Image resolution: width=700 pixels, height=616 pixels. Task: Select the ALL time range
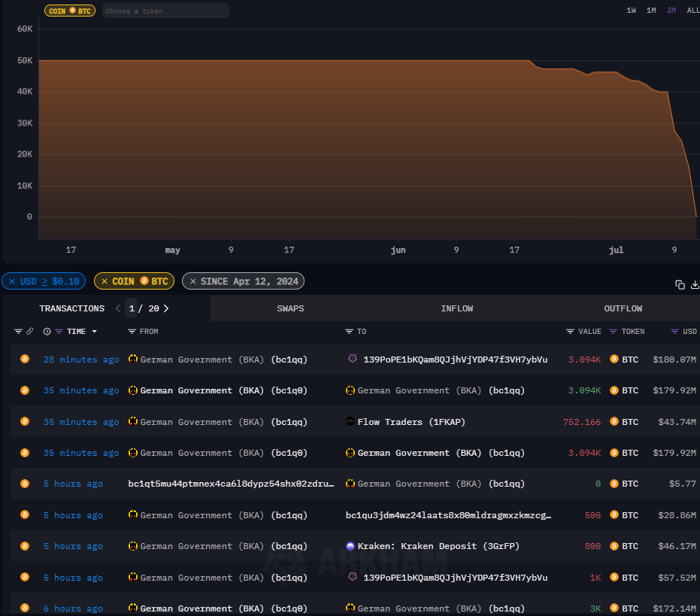693,11
